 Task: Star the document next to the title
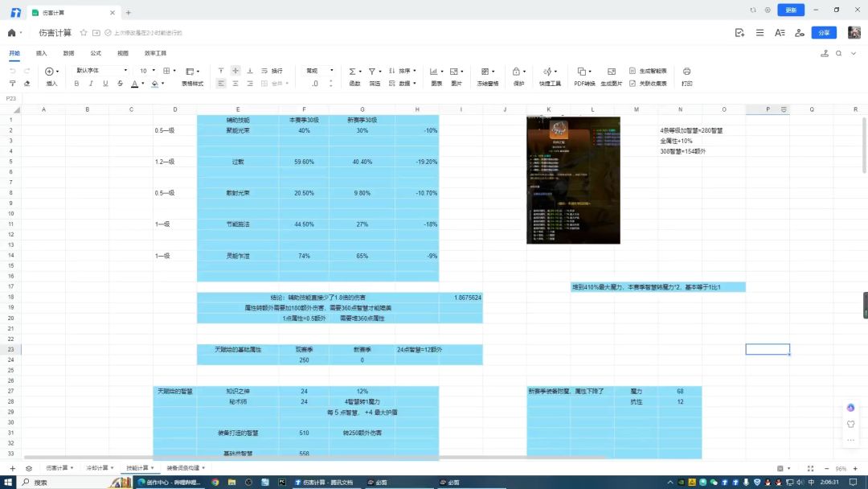tap(84, 33)
